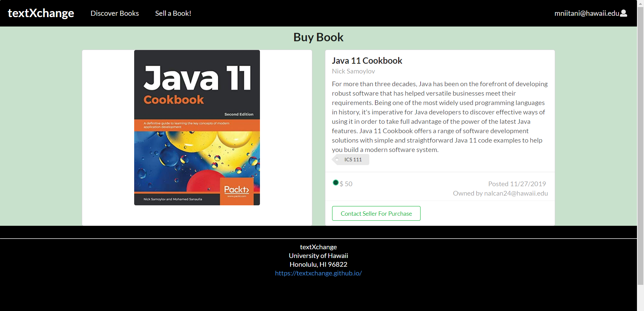The image size is (644, 311).
Task: Open the mniitani@hawaii.edu account menu
Action: coord(591,13)
